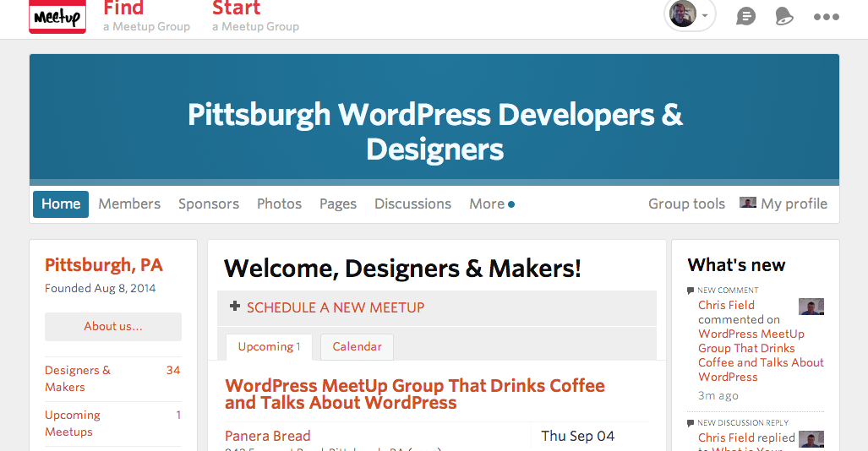Click the 'What's new' heading

click(x=736, y=265)
